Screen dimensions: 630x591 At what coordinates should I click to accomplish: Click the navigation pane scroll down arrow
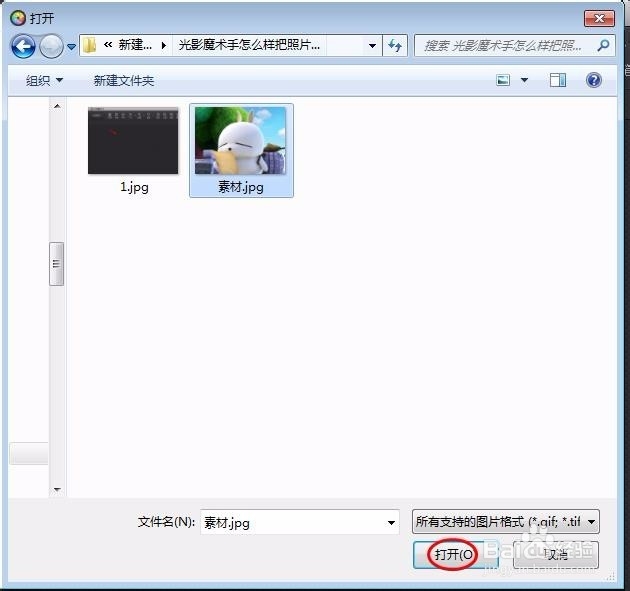tap(57, 489)
